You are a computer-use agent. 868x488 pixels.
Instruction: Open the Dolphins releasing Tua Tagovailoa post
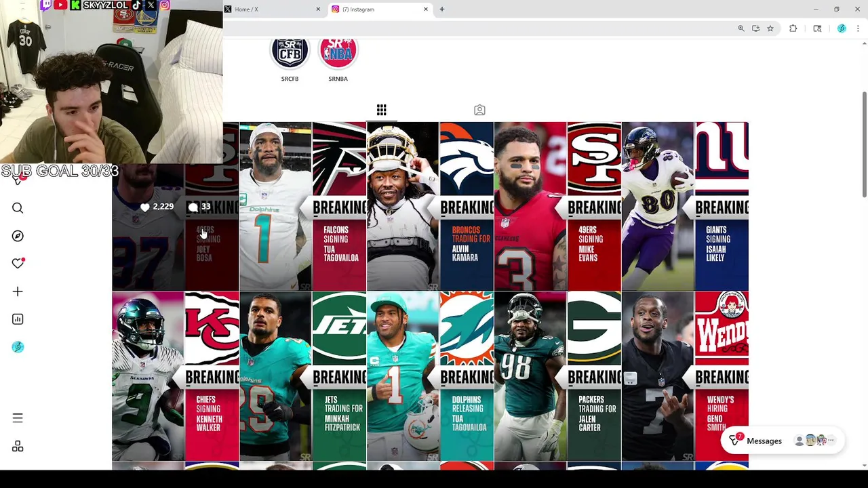pos(430,376)
